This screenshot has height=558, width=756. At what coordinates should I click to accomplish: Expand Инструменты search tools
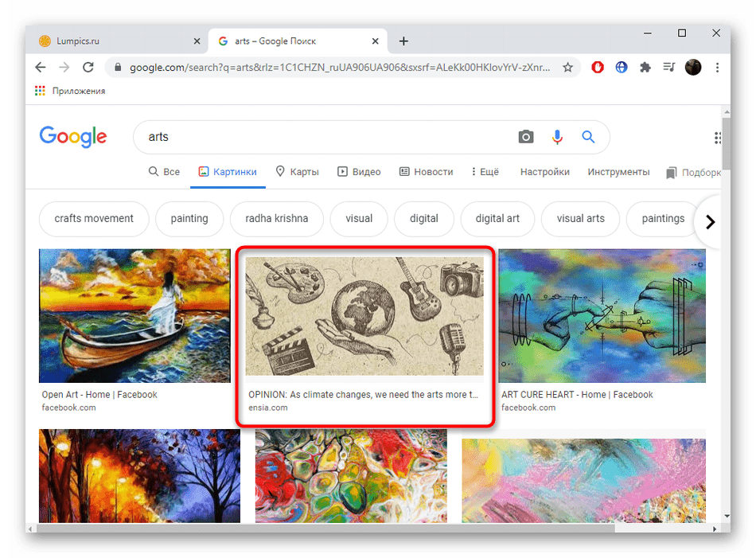[618, 172]
